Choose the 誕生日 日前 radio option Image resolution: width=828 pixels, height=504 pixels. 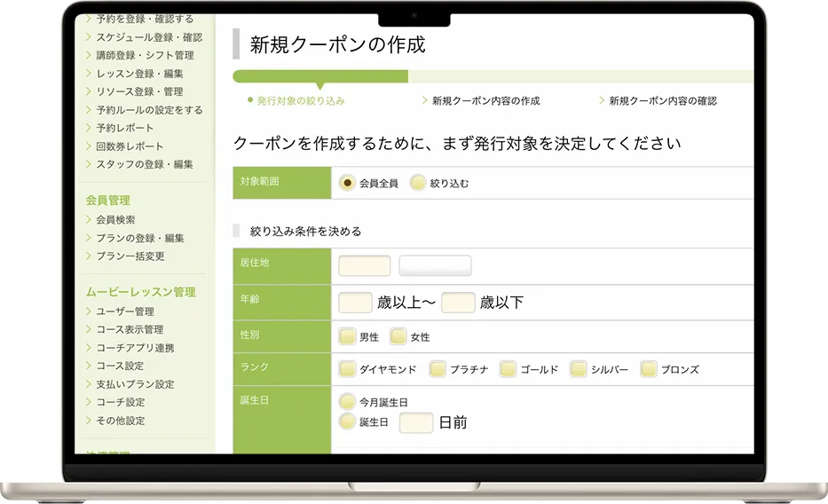pos(347,421)
